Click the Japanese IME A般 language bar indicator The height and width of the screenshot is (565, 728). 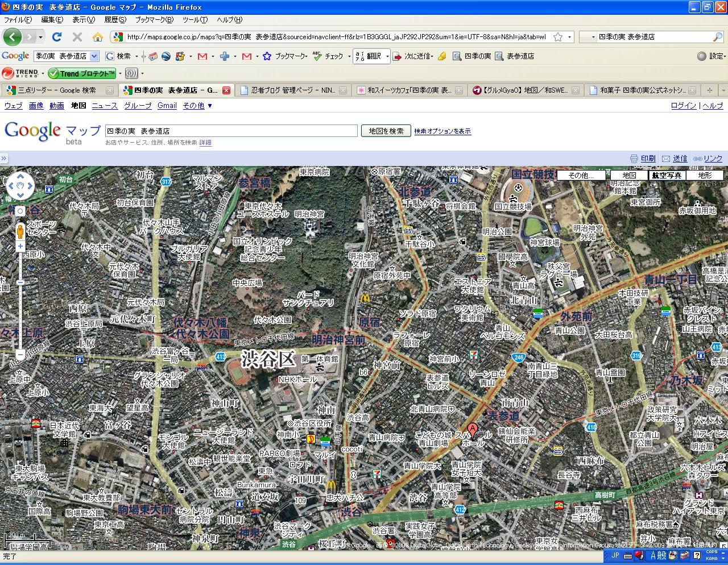coord(657,555)
